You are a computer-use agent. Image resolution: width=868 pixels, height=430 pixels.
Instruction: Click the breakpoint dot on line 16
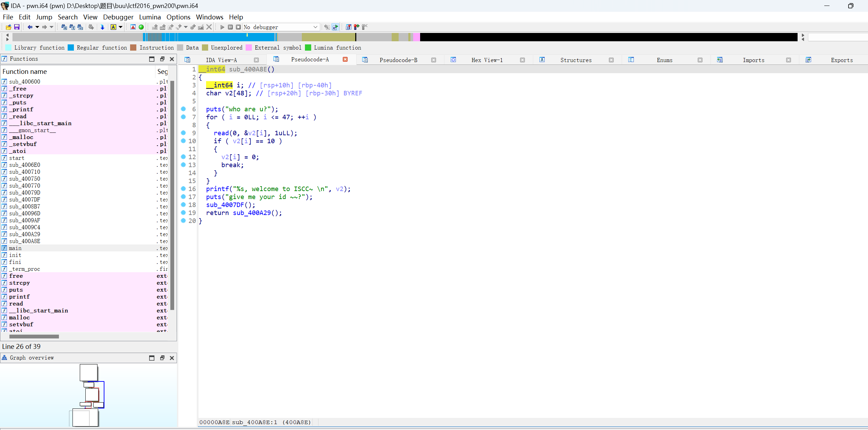click(184, 189)
